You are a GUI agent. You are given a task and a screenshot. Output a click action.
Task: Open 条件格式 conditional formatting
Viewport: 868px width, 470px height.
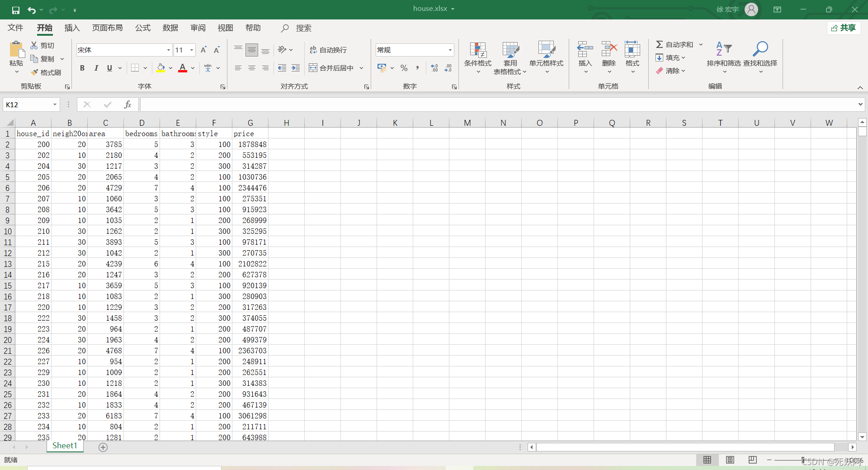pyautogui.click(x=478, y=57)
